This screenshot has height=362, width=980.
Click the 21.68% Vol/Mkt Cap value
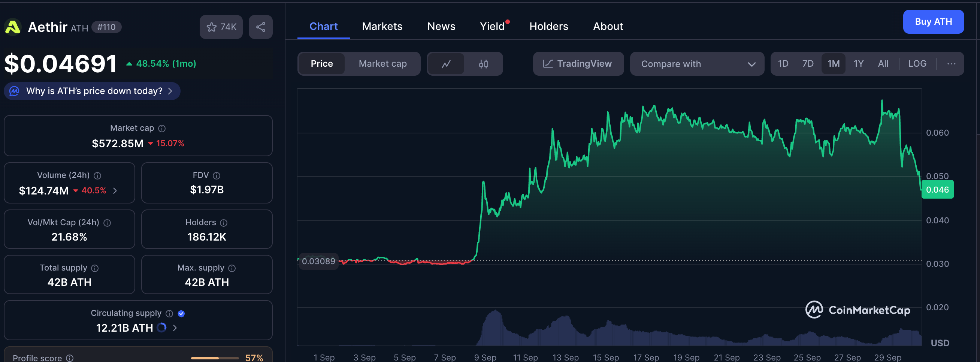point(69,237)
